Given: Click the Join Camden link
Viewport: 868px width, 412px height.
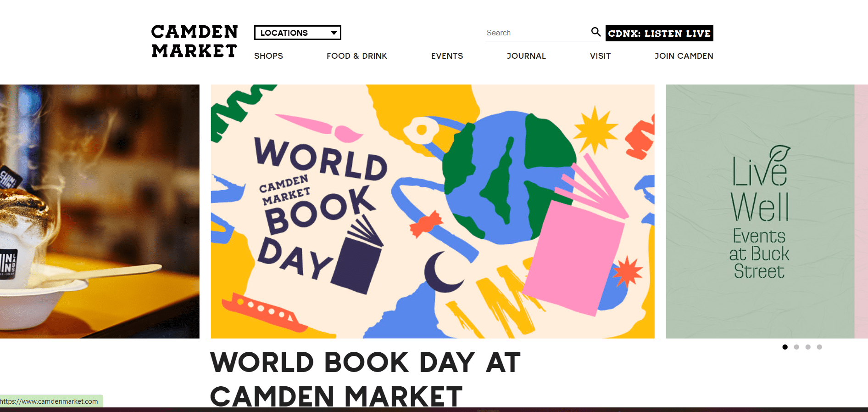Looking at the screenshot, I should 684,56.
